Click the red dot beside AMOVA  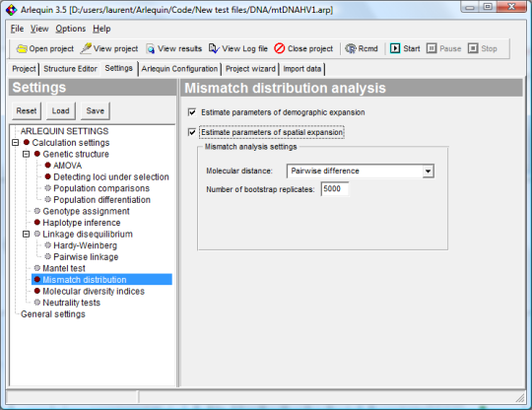(x=48, y=166)
